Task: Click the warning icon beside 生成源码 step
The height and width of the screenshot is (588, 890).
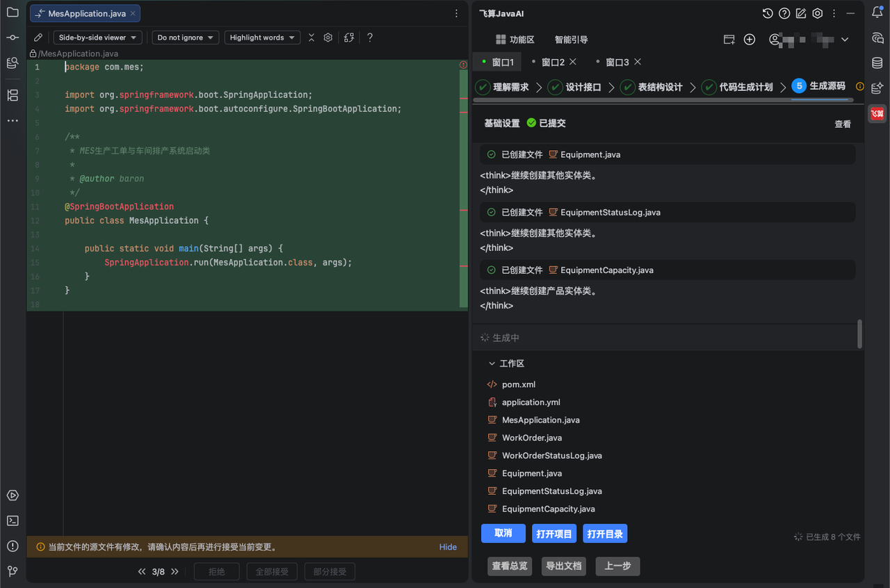Action: point(859,87)
